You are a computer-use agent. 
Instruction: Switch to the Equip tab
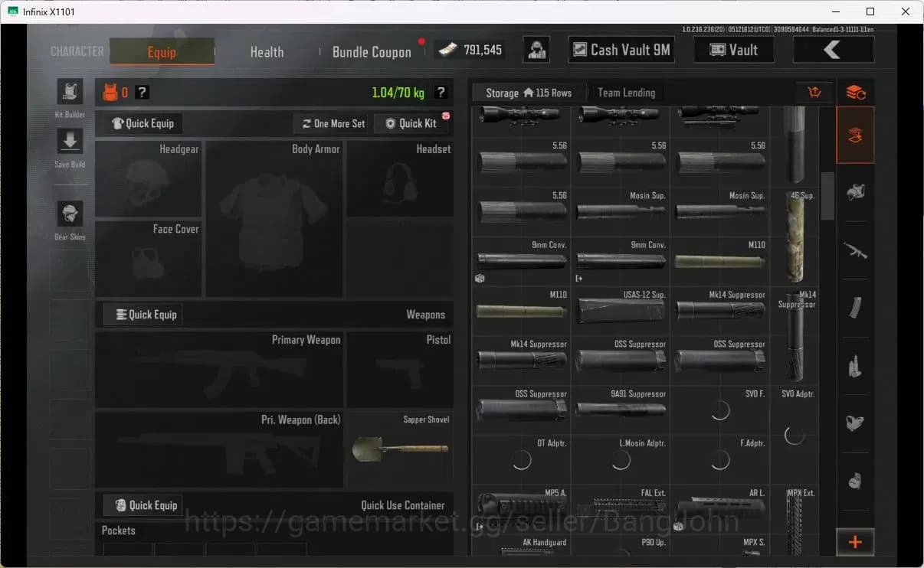click(162, 52)
